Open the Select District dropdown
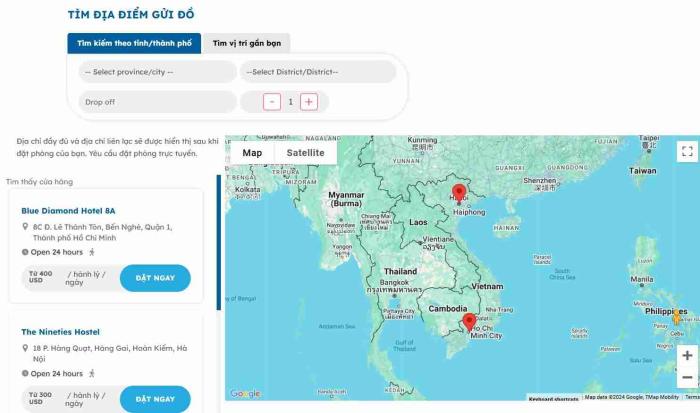This screenshot has height=413, width=700. 317,72
